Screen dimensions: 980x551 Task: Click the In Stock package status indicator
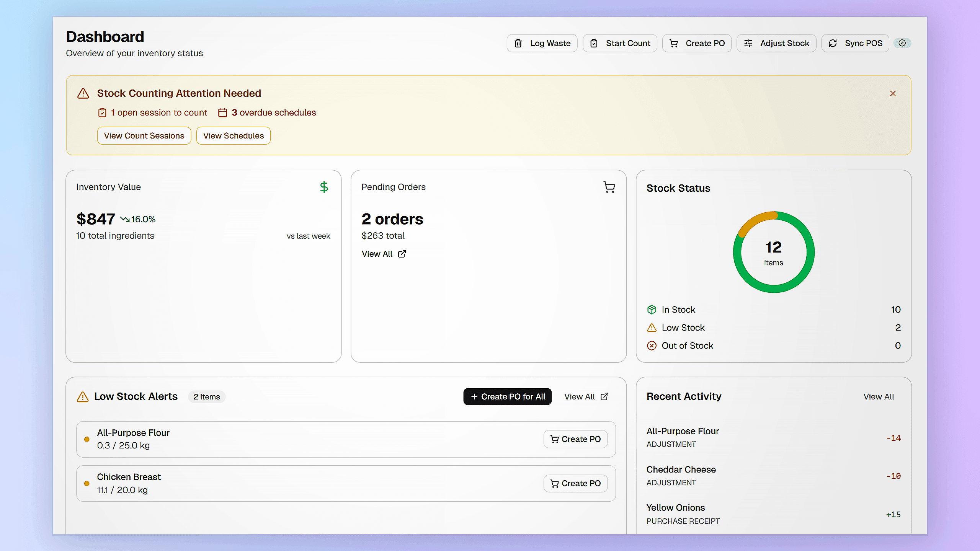point(652,310)
